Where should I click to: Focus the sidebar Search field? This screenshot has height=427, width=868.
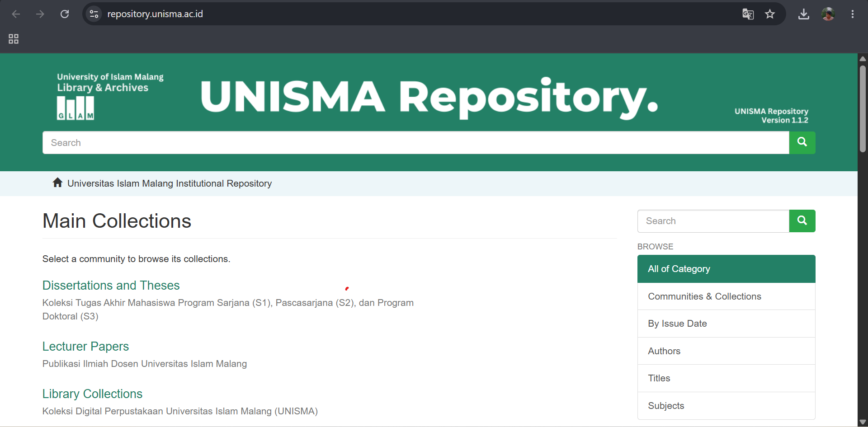713,221
